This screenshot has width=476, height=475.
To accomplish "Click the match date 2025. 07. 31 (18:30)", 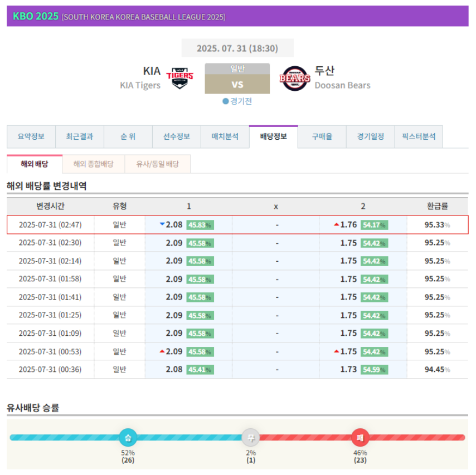I will 237,48.
